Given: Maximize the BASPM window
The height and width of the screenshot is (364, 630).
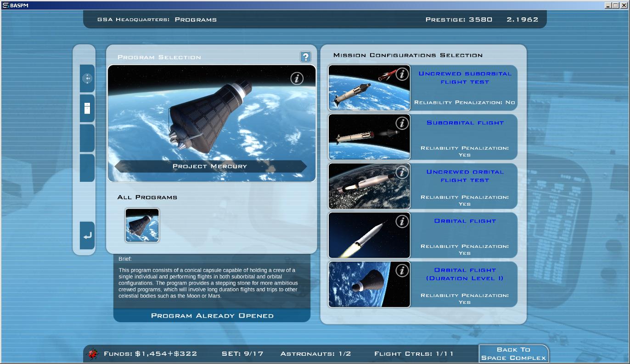Looking at the screenshot, I should [x=615, y=6].
